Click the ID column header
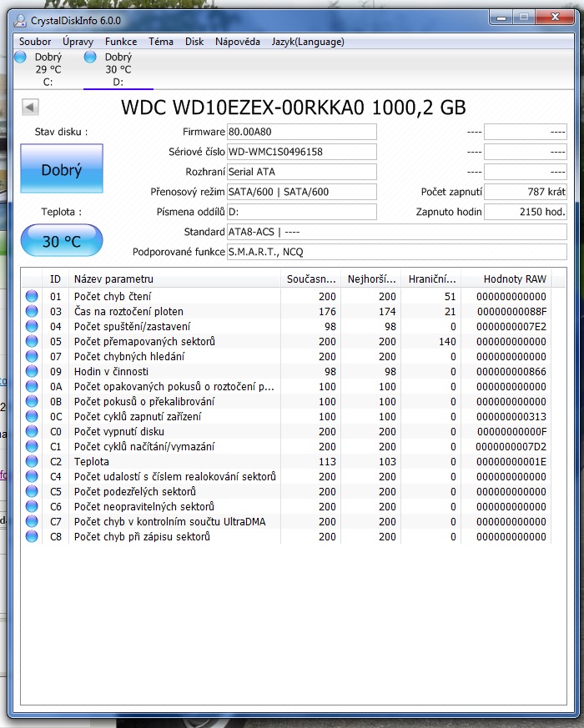The width and height of the screenshot is (584, 728). (x=55, y=279)
